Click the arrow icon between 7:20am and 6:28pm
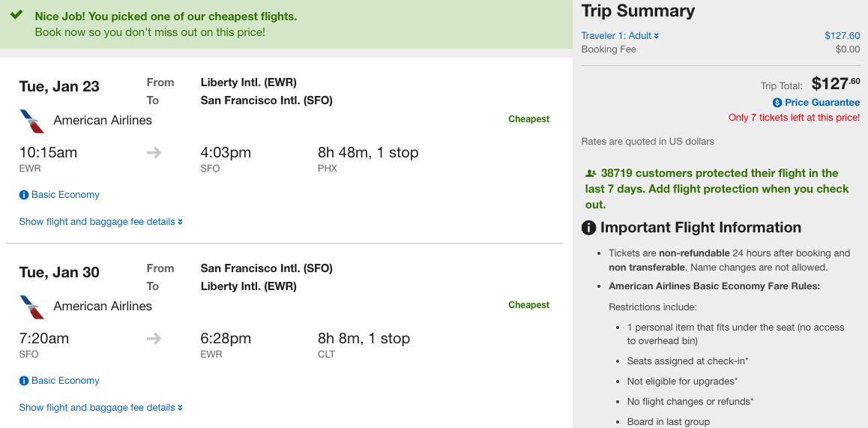Image resolution: width=868 pixels, height=428 pixels. click(154, 339)
